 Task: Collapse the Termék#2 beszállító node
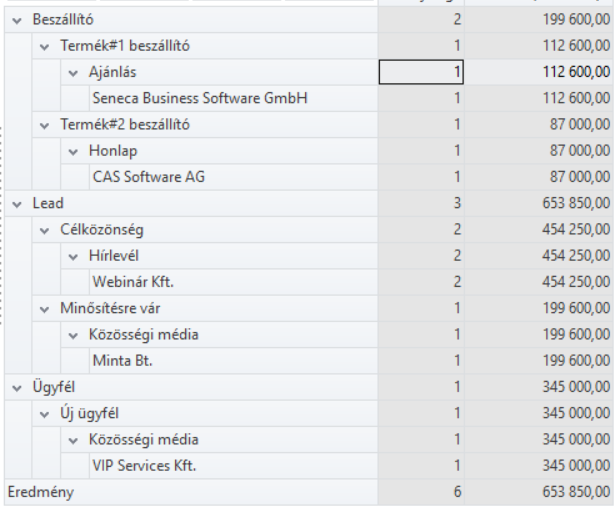click(45, 125)
